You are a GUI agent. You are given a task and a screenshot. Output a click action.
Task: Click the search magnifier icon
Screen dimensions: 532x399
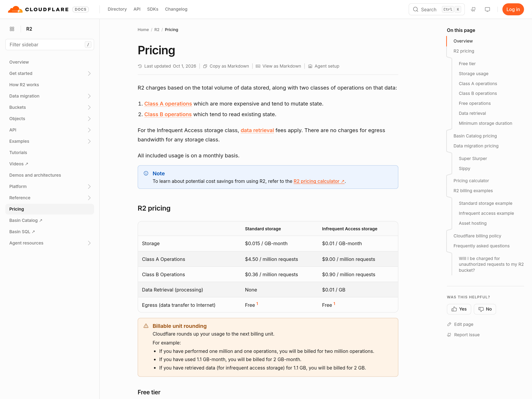416,9
